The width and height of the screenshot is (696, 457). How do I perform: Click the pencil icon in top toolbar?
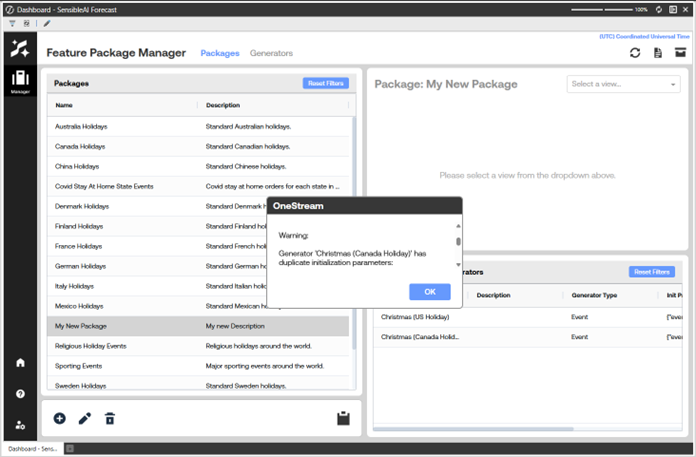pyautogui.click(x=47, y=24)
